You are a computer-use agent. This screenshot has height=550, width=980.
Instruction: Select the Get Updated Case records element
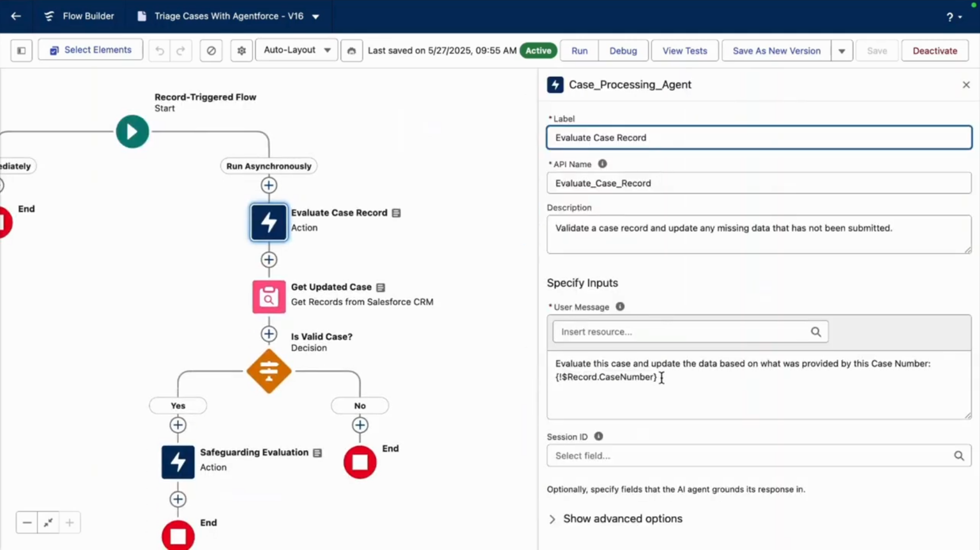coord(268,297)
